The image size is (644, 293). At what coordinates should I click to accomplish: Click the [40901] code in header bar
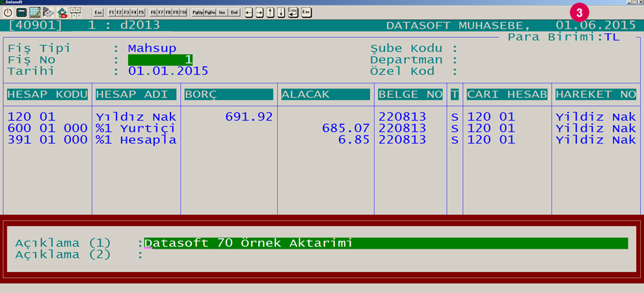[x=35, y=25]
